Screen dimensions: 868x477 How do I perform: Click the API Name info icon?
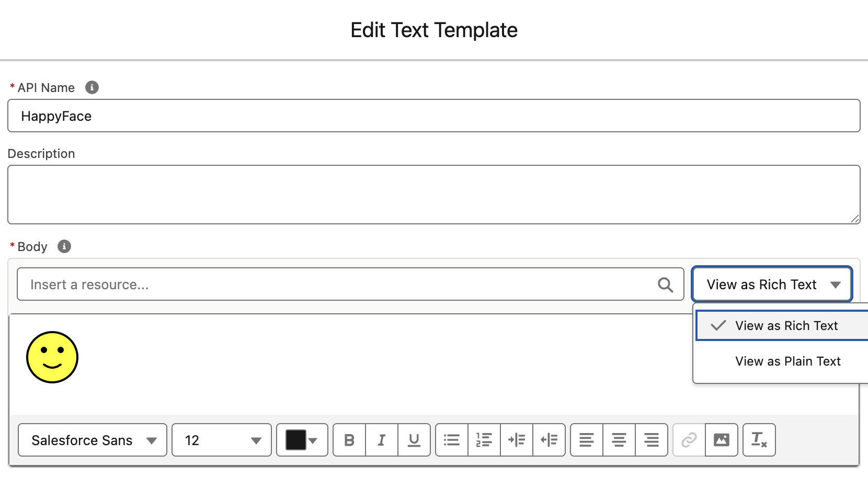pyautogui.click(x=92, y=87)
